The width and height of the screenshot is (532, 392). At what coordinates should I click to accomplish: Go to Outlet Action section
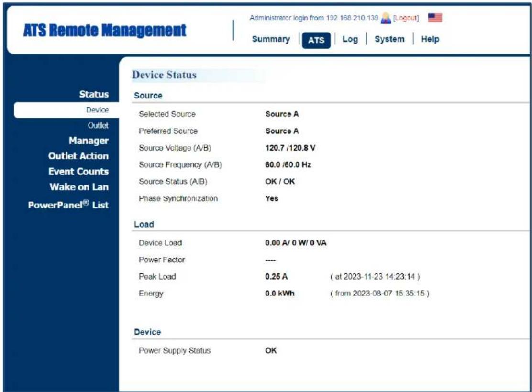pyautogui.click(x=78, y=156)
